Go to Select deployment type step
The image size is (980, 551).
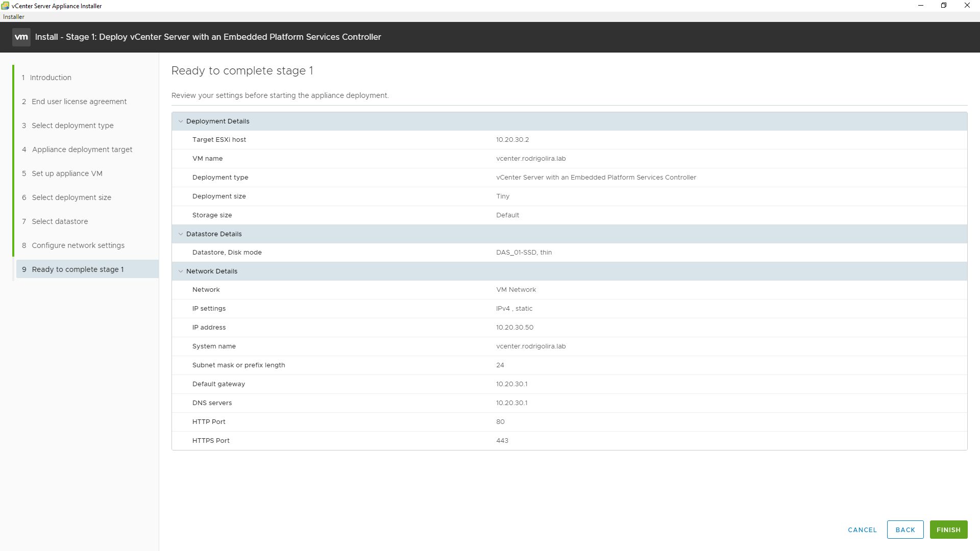pos(72,126)
